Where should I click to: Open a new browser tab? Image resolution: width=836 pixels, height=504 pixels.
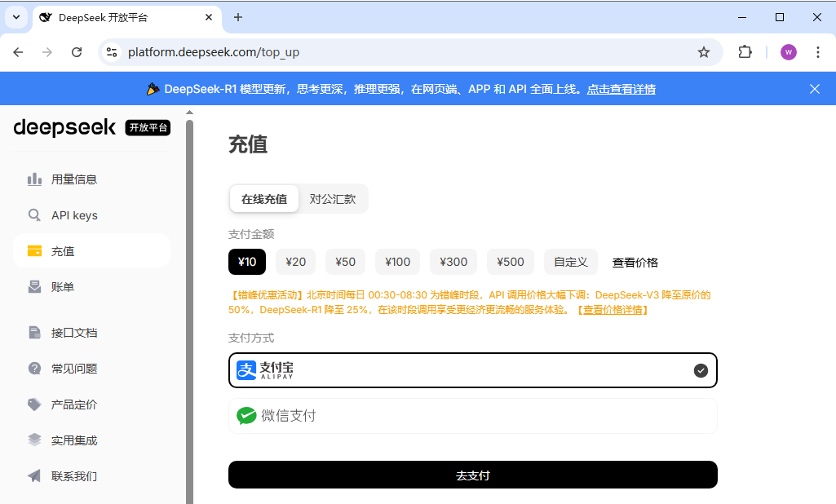click(238, 18)
